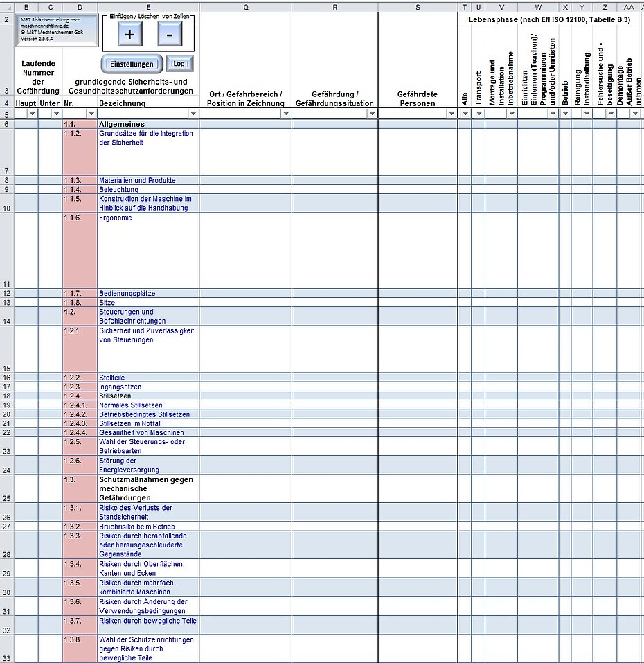Open the Log button
This screenshot has width=644, height=663.
pos(179,64)
